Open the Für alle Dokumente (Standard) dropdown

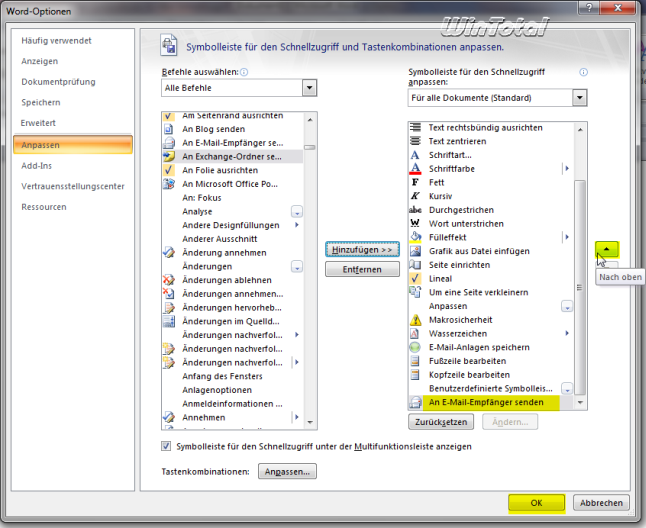[580, 98]
